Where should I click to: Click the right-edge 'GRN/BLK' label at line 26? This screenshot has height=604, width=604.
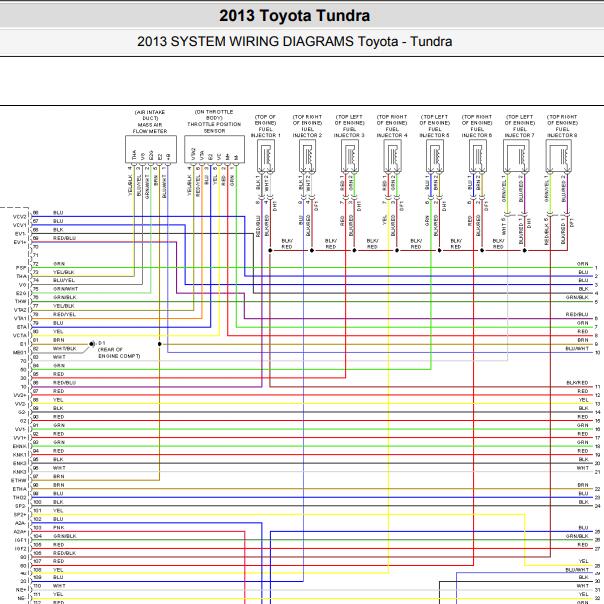coord(577,536)
